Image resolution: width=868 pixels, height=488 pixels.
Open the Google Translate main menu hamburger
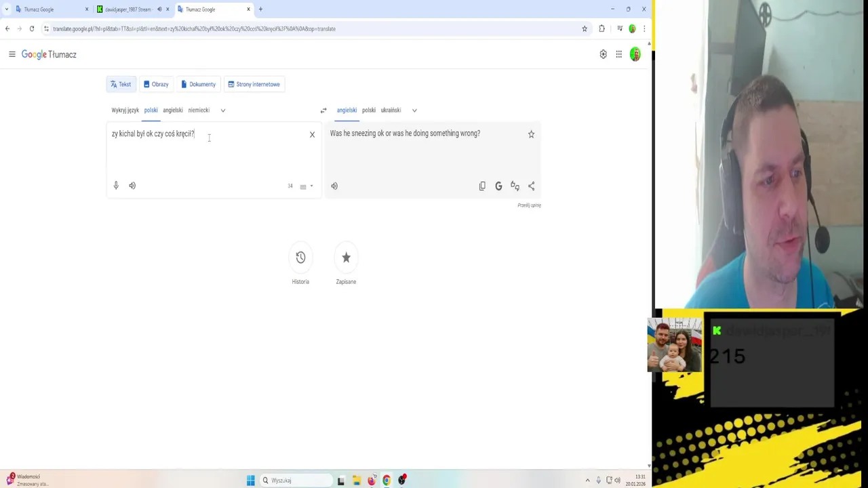(x=12, y=54)
